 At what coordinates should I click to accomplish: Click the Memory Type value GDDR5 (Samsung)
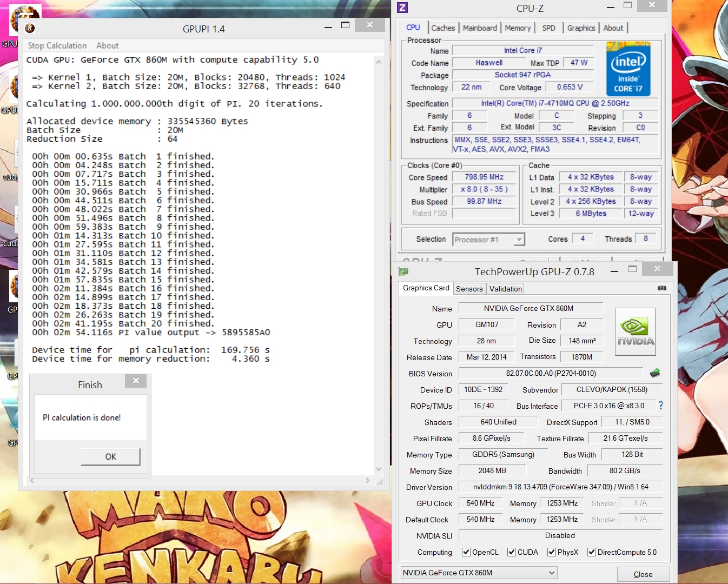503,454
